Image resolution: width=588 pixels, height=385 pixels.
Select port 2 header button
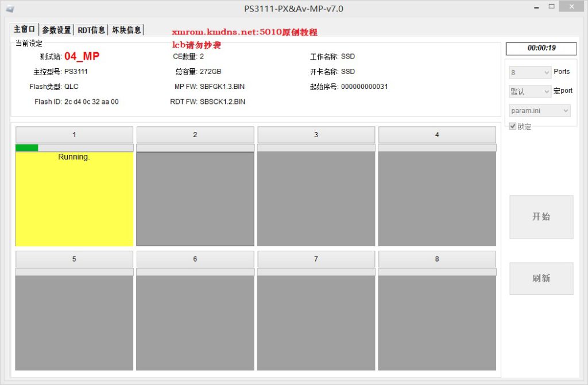(x=195, y=135)
